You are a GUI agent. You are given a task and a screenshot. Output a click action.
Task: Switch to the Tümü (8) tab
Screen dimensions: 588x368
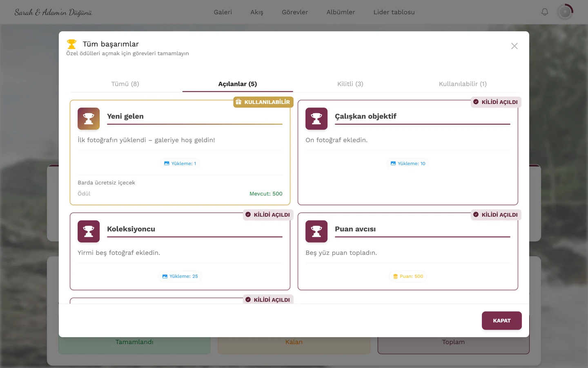pyautogui.click(x=125, y=84)
